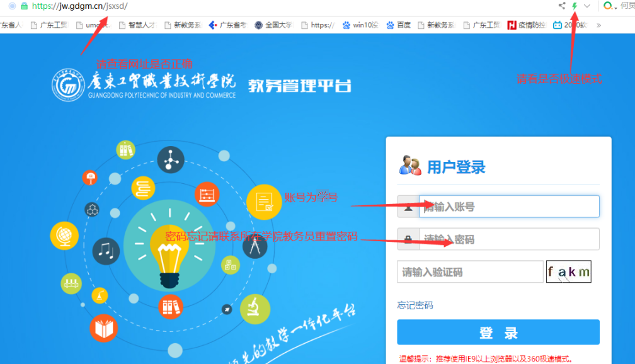This screenshot has height=364, width=635.
Task: Refresh the captcha image showing fakm
Action: [569, 271]
